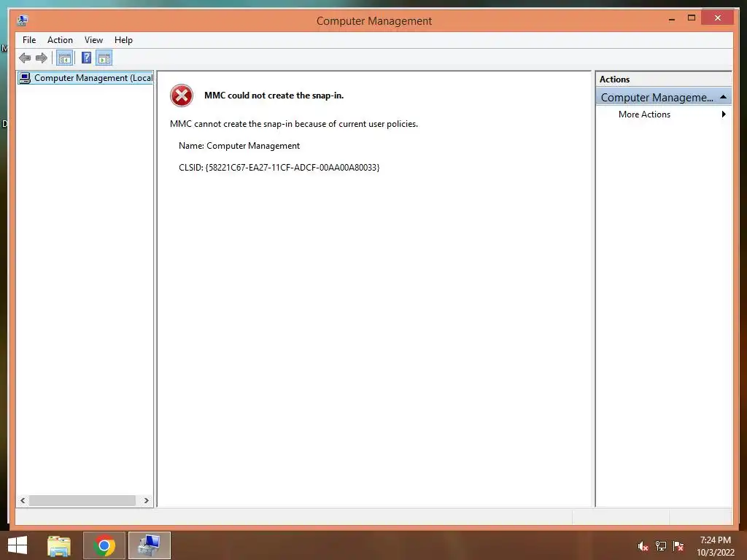Open the Action Center flag icon
The width and height of the screenshot is (747, 560).
[x=678, y=546]
